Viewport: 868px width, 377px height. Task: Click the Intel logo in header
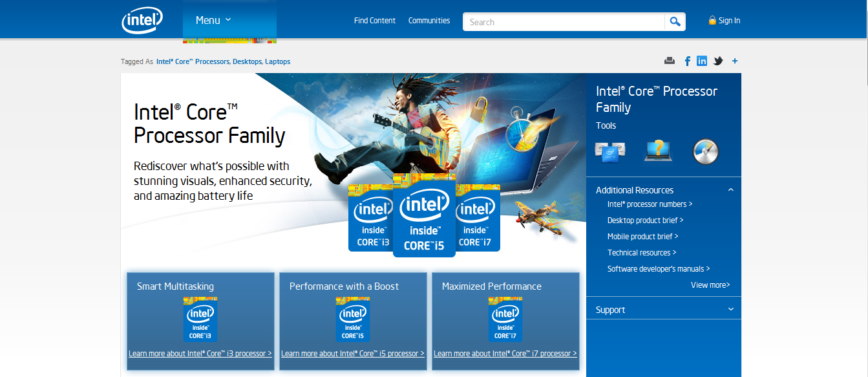pyautogui.click(x=142, y=21)
